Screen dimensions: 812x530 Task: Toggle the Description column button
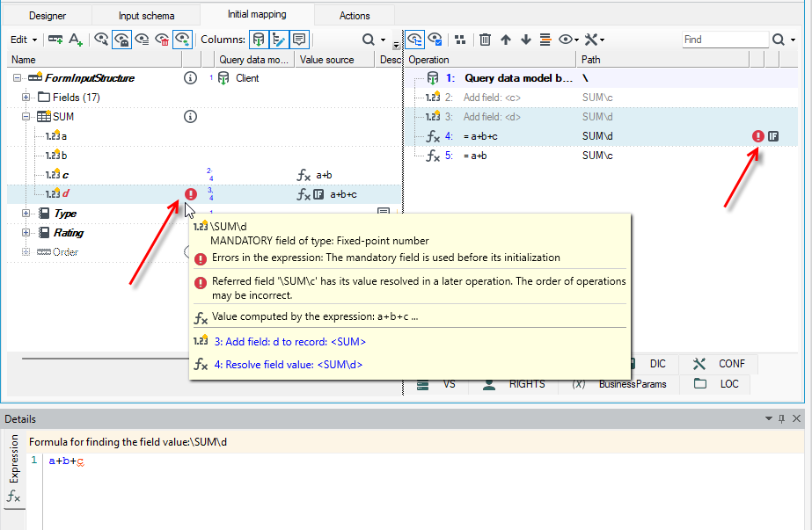tap(299, 40)
